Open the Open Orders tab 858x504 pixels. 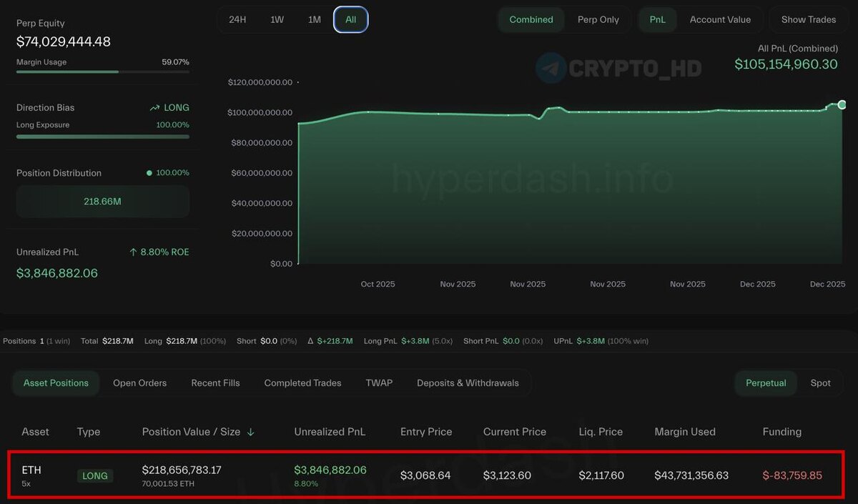pos(140,383)
